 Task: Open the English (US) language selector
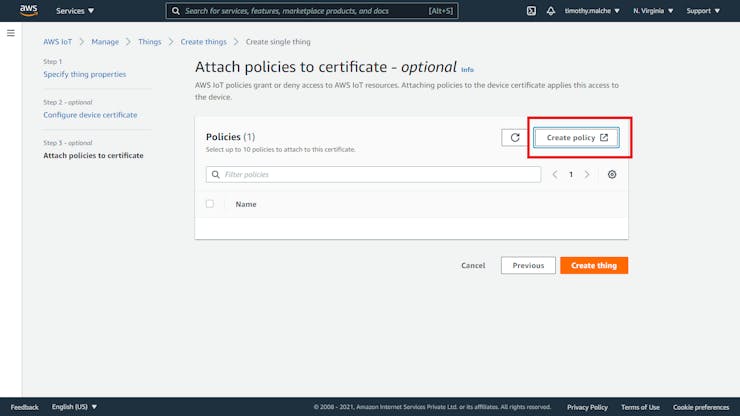[74, 407]
